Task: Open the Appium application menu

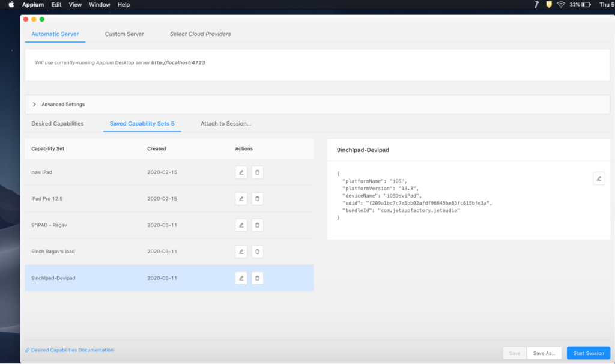Action: point(33,5)
